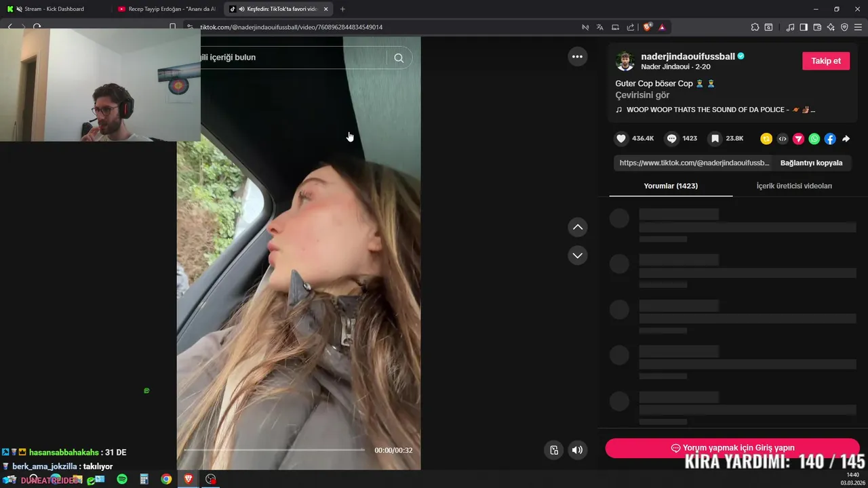
Task: Open Brave Rewards triangle icon
Action: pos(662,27)
